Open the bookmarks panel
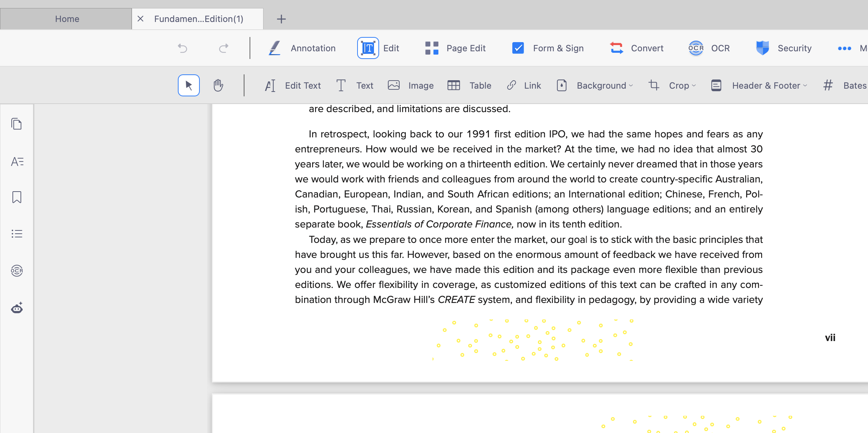The width and height of the screenshot is (868, 433). click(x=17, y=197)
